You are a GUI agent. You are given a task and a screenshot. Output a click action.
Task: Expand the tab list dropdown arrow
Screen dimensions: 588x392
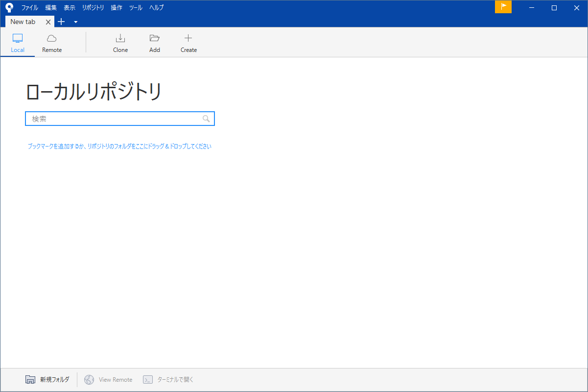point(75,22)
